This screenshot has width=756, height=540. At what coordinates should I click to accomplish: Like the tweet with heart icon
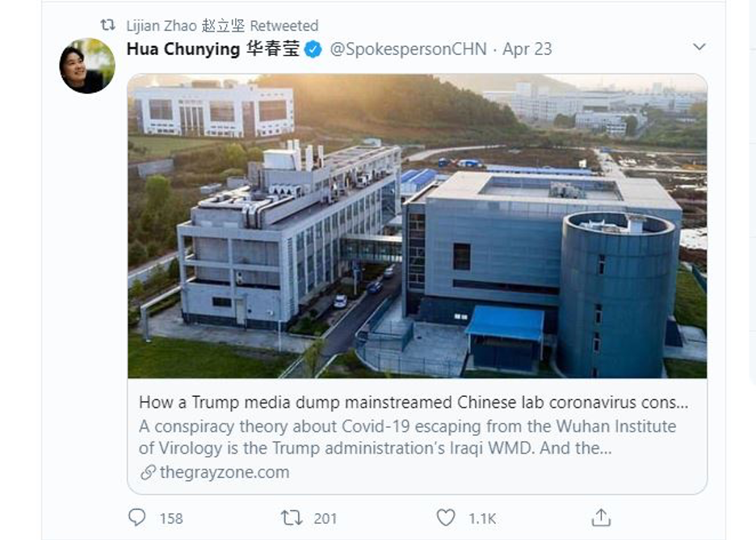click(x=446, y=517)
